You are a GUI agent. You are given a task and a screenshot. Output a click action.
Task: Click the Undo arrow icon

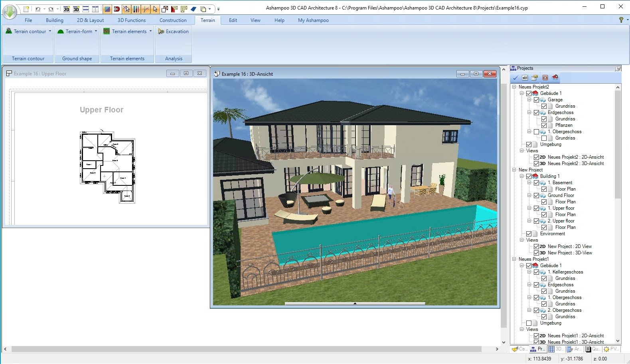tap(38, 9)
